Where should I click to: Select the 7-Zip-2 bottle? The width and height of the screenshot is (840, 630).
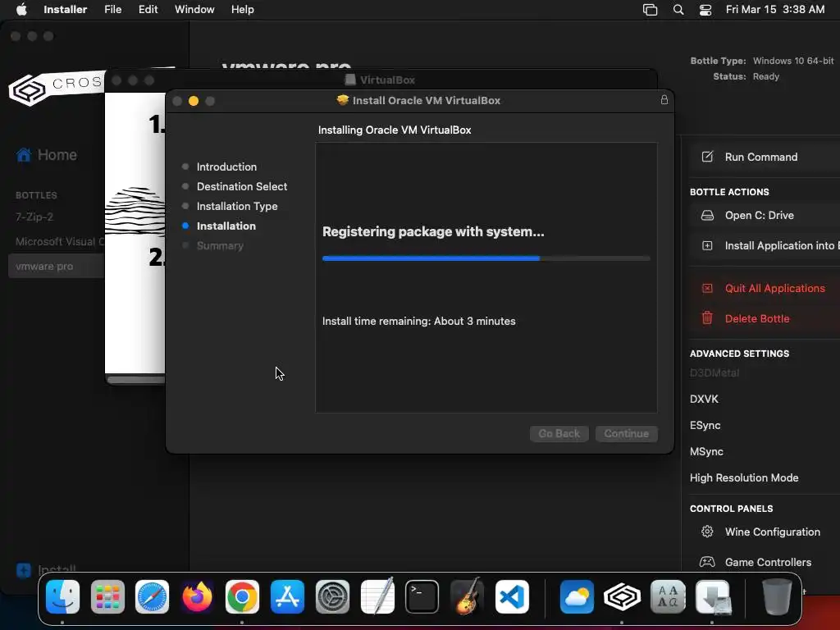pyautogui.click(x=34, y=217)
